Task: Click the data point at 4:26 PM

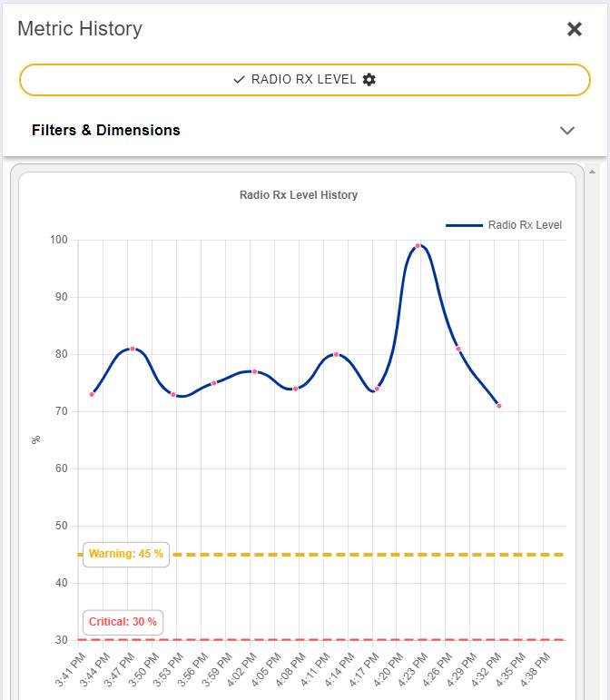Action: click(x=458, y=349)
